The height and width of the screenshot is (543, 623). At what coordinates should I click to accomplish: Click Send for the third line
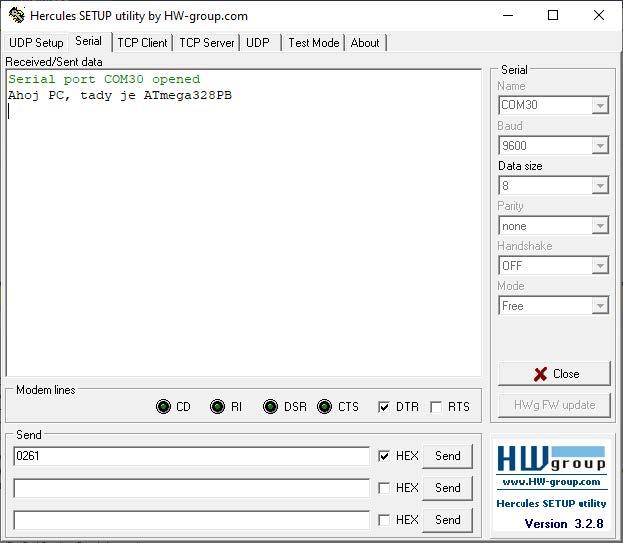tap(447, 520)
